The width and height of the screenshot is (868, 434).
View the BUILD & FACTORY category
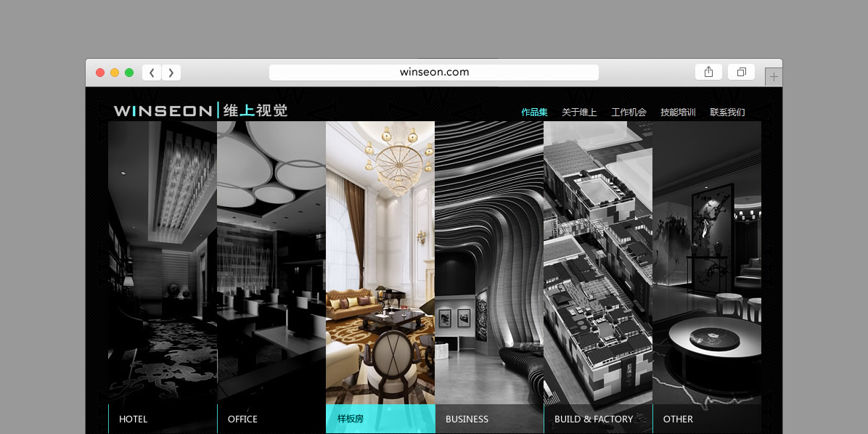click(594, 419)
